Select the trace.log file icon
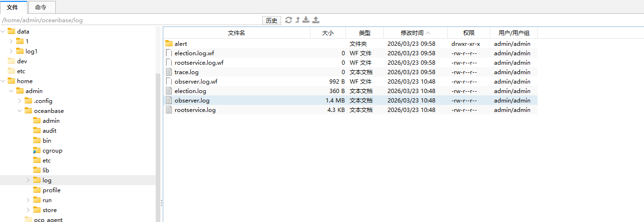The image size is (644, 222). click(x=169, y=72)
